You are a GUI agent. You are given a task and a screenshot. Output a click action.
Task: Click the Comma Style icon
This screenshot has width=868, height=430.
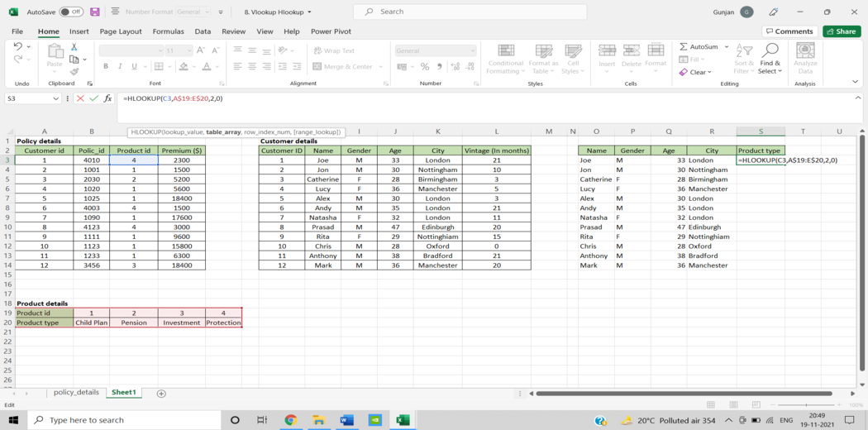click(440, 66)
